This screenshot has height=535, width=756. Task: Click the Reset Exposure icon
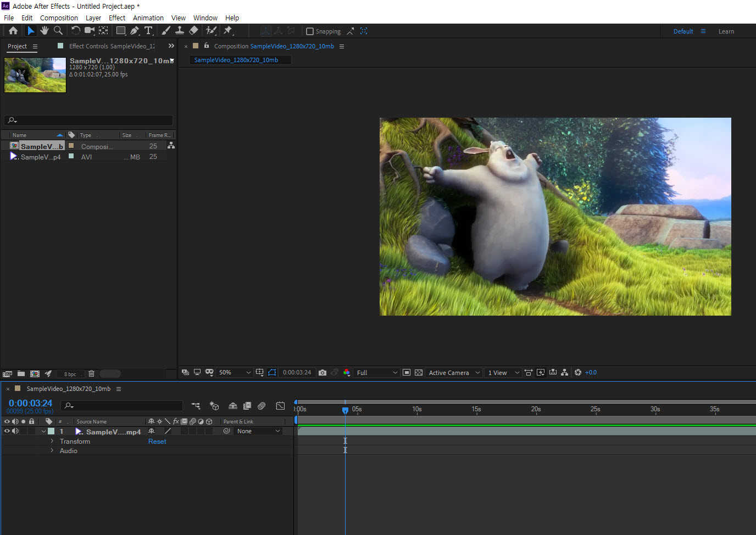(x=578, y=373)
